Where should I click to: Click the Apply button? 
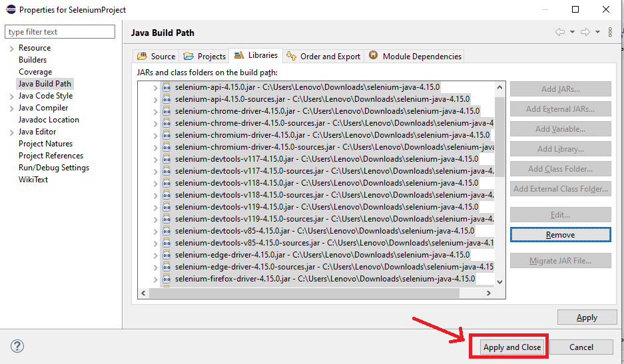click(x=587, y=317)
